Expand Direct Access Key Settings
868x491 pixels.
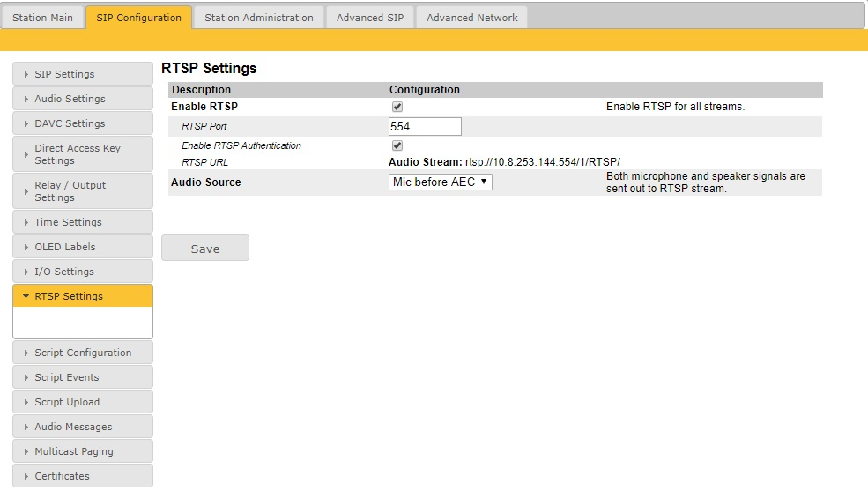pyautogui.click(x=83, y=154)
